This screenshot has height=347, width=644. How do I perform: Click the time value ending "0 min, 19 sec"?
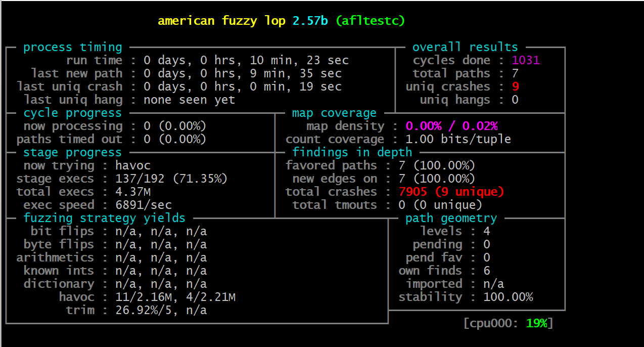click(x=243, y=87)
